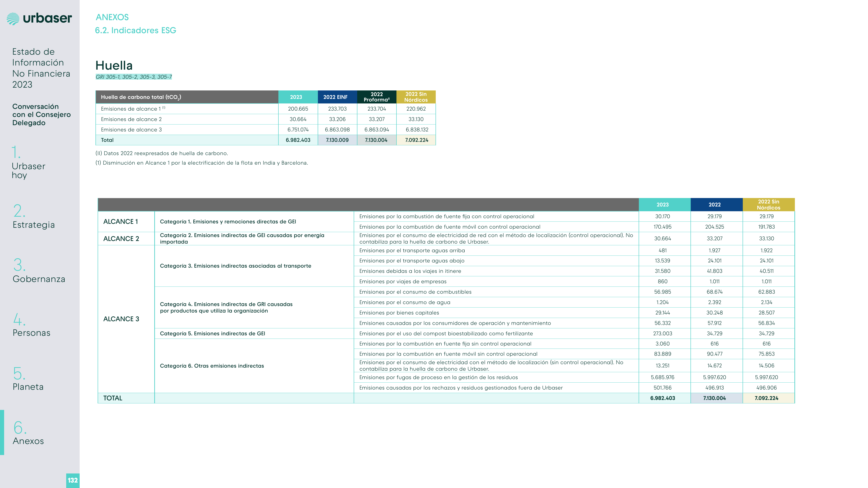
Task: Click bottom table total 7.130.004
Action: [x=714, y=398]
